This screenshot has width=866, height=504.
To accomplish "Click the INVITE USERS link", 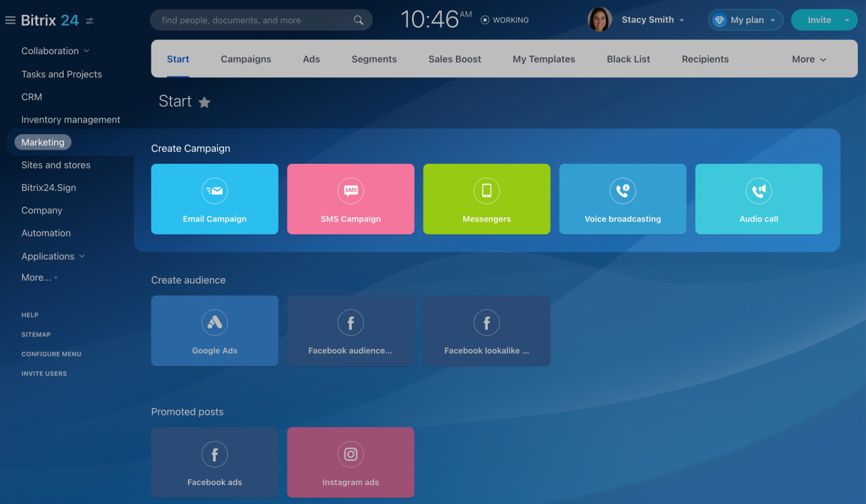I will (x=44, y=374).
